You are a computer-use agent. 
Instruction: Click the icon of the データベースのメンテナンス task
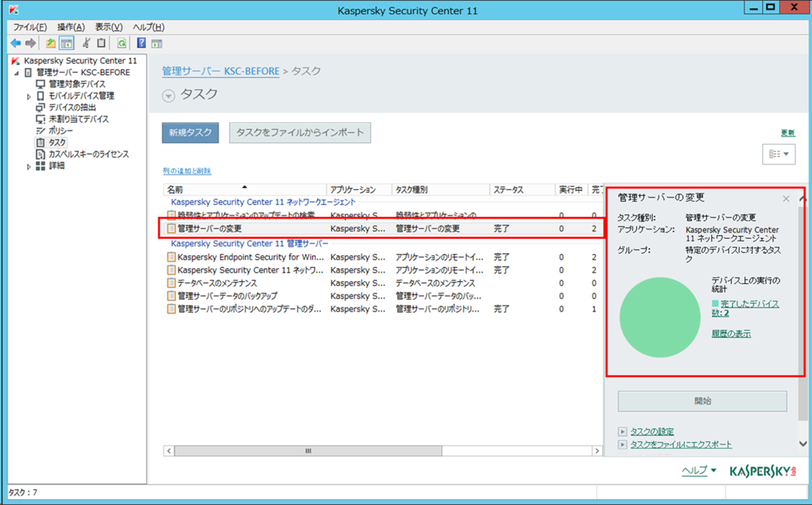click(x=171, y=283)
